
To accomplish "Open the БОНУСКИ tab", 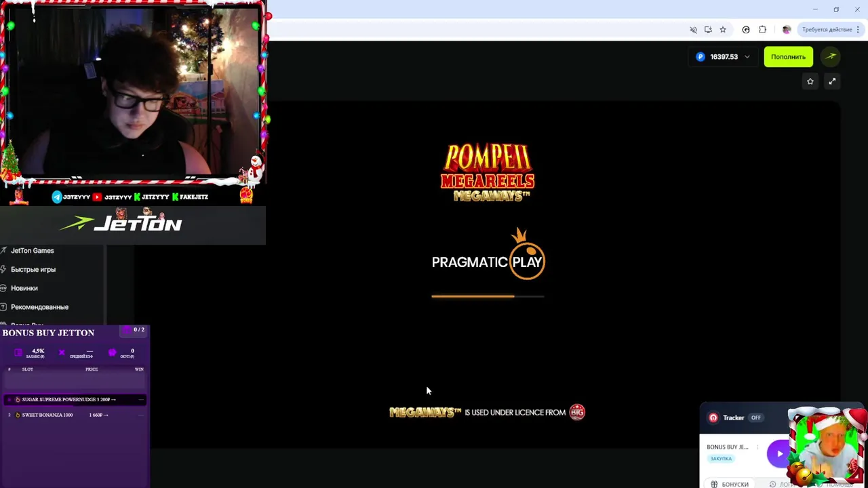I will [x=730, y=485].
